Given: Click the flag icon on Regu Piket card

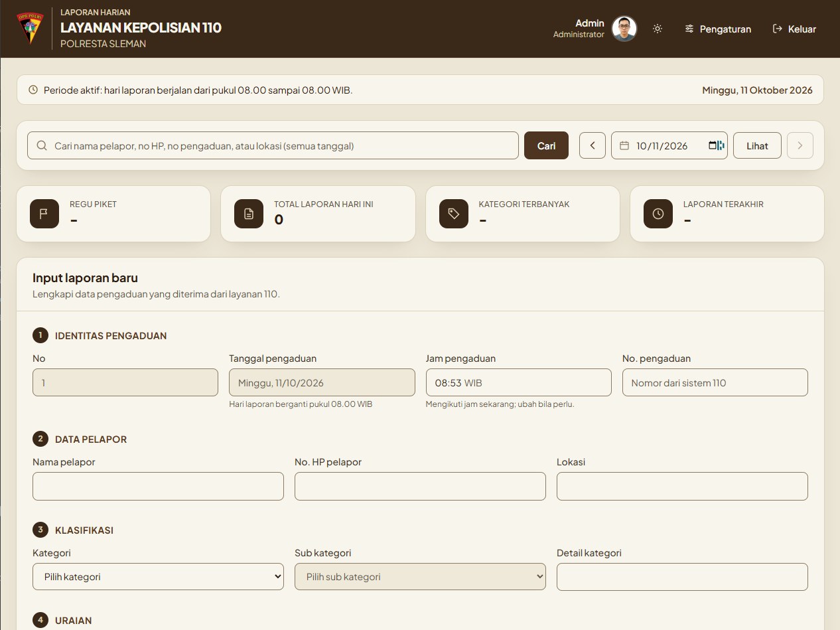Looking at the screenshot, I should click(44, 214).
